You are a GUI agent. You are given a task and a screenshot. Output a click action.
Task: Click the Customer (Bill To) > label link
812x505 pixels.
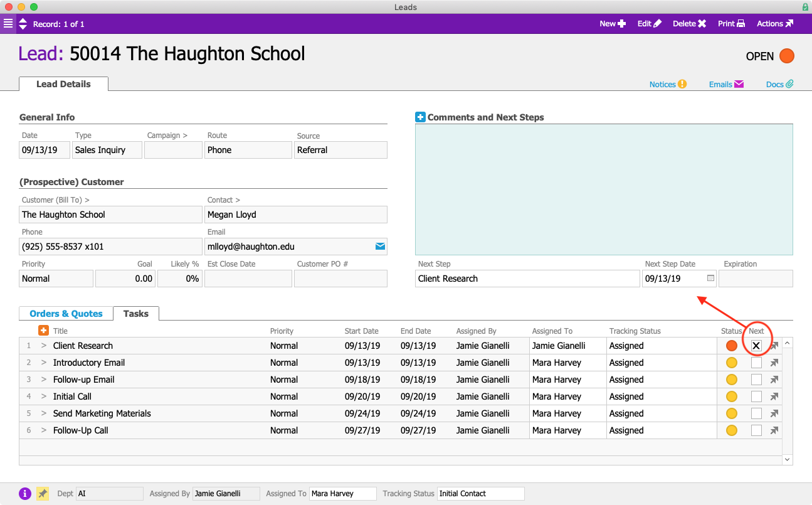pos(56,200)
